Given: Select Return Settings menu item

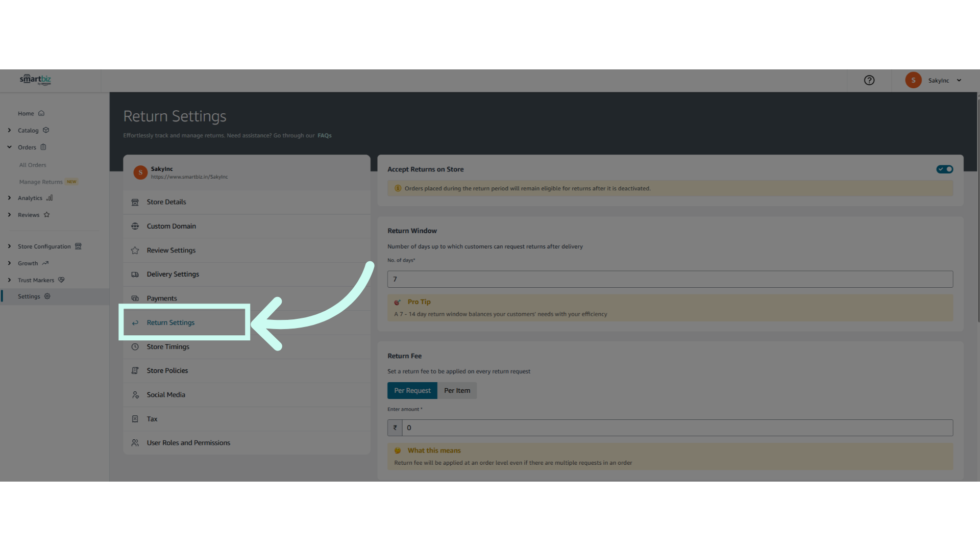Looking at the screenshot, I should (x=247, y=322).
